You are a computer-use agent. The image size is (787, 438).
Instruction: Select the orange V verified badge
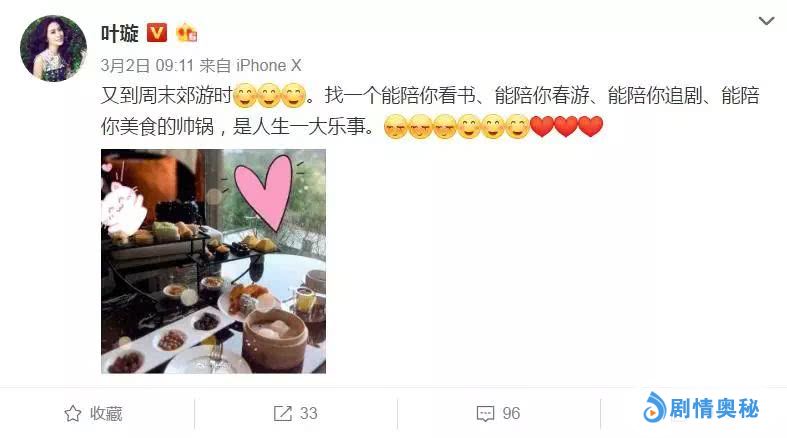pyautogui.click(x=157, y=33)
